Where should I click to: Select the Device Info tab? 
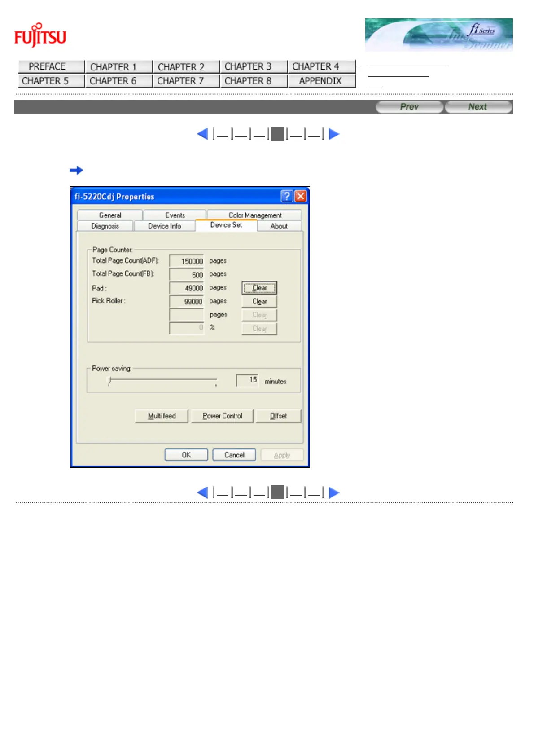click(165, 226)
